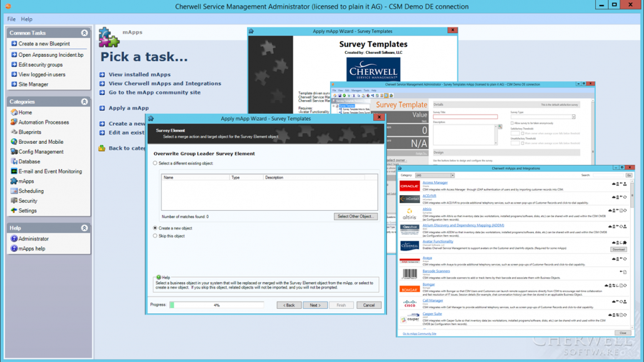Click the Select Other Object button

[355, 216]
